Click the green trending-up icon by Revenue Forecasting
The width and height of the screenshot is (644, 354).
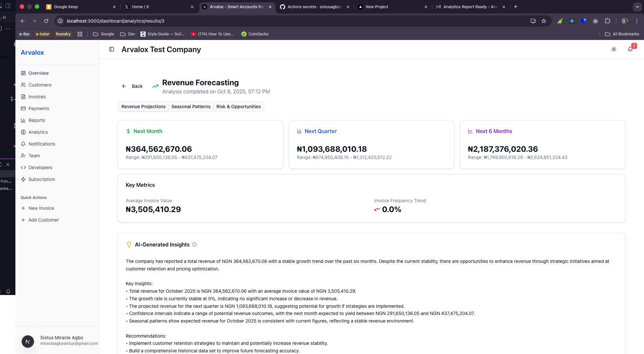pyautogui.click(x=155, y=86)
